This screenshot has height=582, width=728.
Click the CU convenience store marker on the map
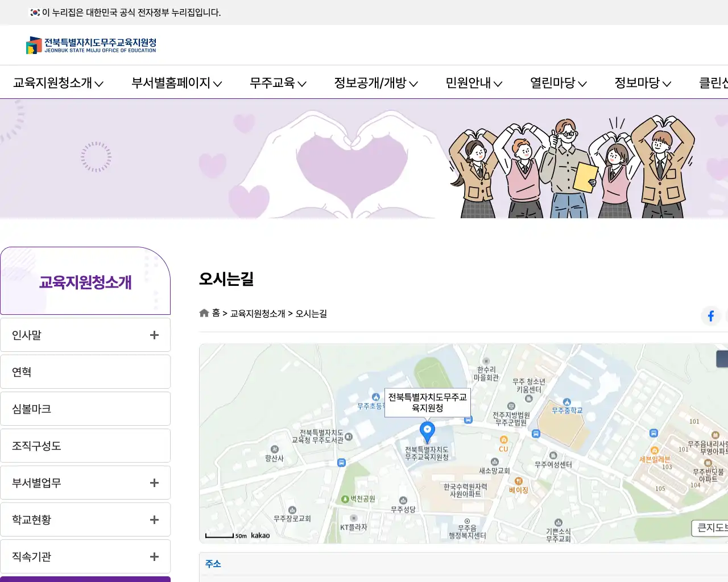tap(504, 439)
